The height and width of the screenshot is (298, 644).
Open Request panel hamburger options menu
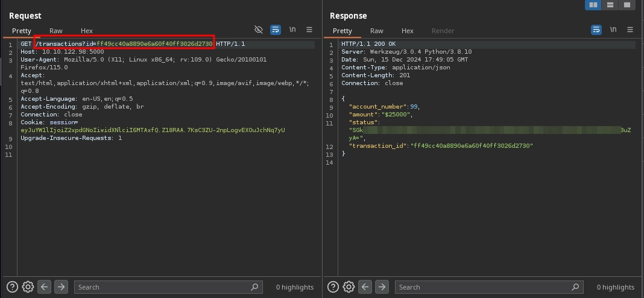point(309,30)
